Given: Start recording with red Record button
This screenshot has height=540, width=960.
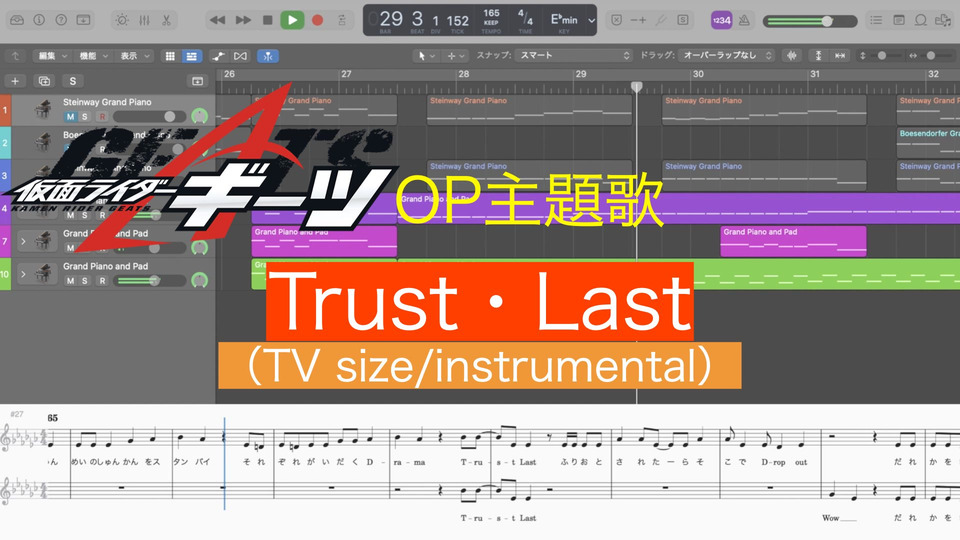Looking at the screenshot, I should 317,20.
